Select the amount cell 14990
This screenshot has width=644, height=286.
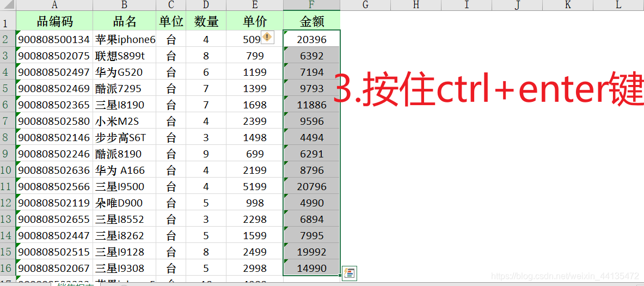point(312,268)
